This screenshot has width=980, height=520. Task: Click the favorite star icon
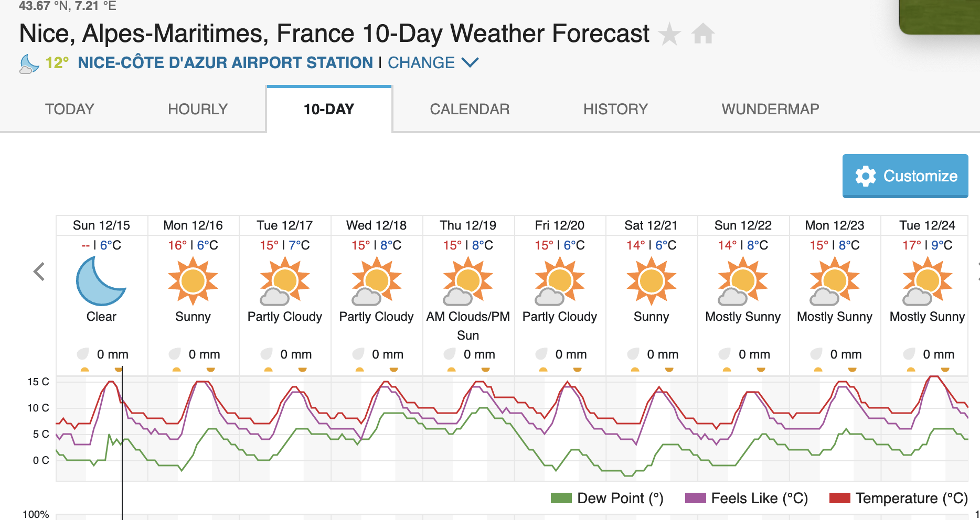tap(669, 35)
